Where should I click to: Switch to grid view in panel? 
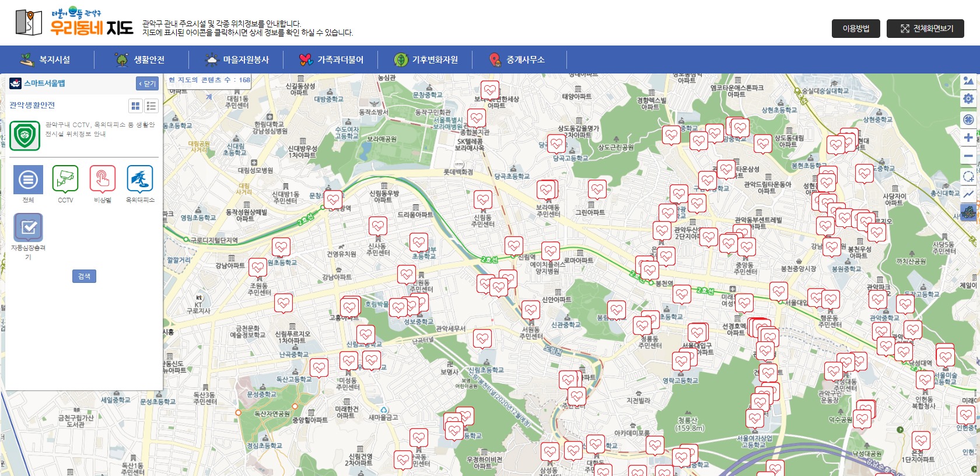pyautogui.click(x=135, y=106)
